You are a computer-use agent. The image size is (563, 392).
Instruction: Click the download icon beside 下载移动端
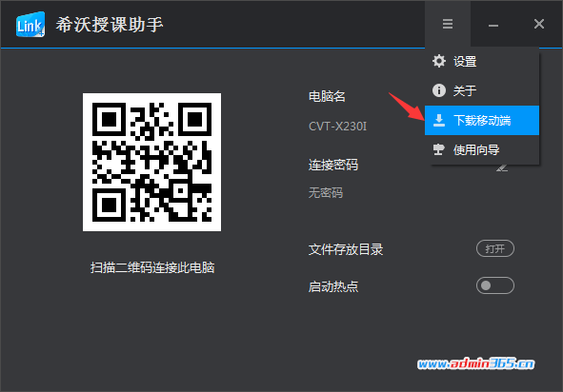pos(439,120)
